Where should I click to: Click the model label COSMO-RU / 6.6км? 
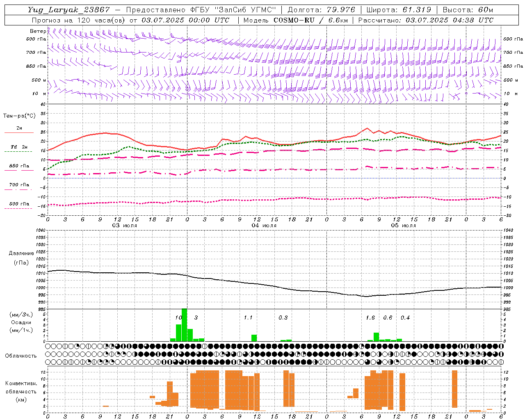coord(310,20)
